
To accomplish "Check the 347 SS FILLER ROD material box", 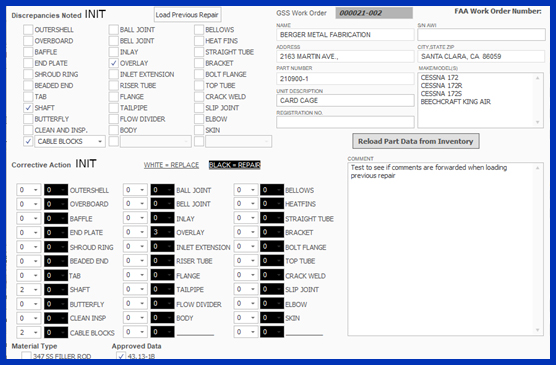I will coord(26,356).
